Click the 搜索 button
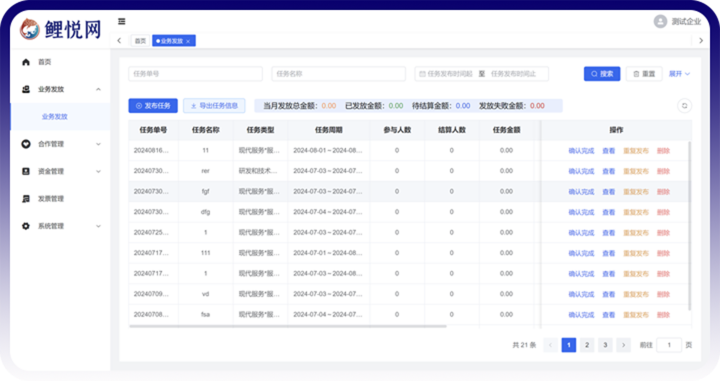Screen dimensions: 720x381 pos(602,74)
